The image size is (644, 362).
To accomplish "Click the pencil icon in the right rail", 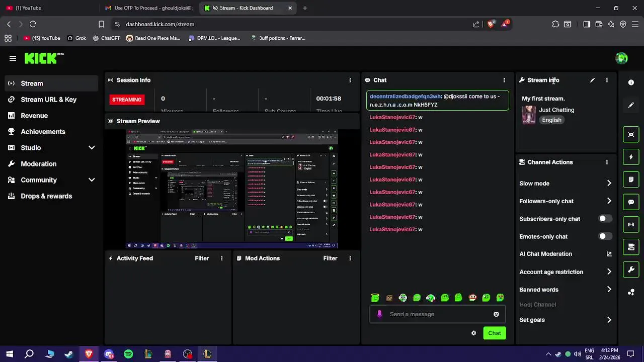I will click(x=631, y=105).
